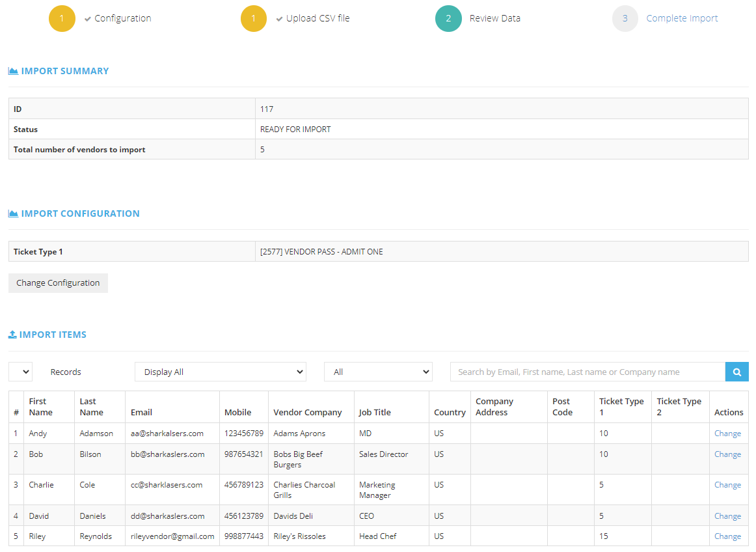
Task: Click the Head Chef job title
Action: 377,536
